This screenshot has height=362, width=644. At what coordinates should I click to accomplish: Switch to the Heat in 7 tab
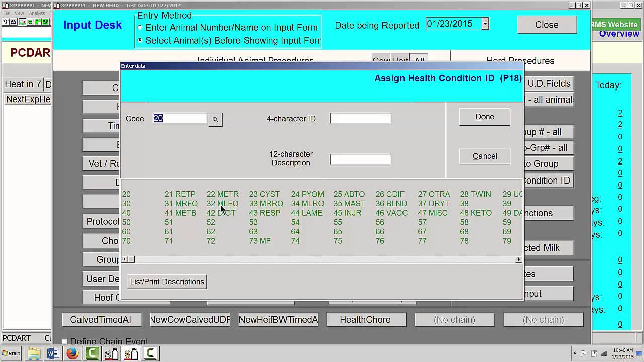coord(23,84)
